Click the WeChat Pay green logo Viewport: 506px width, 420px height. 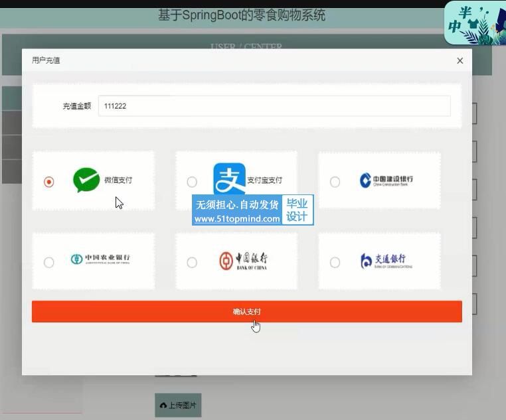click(86, 180)
